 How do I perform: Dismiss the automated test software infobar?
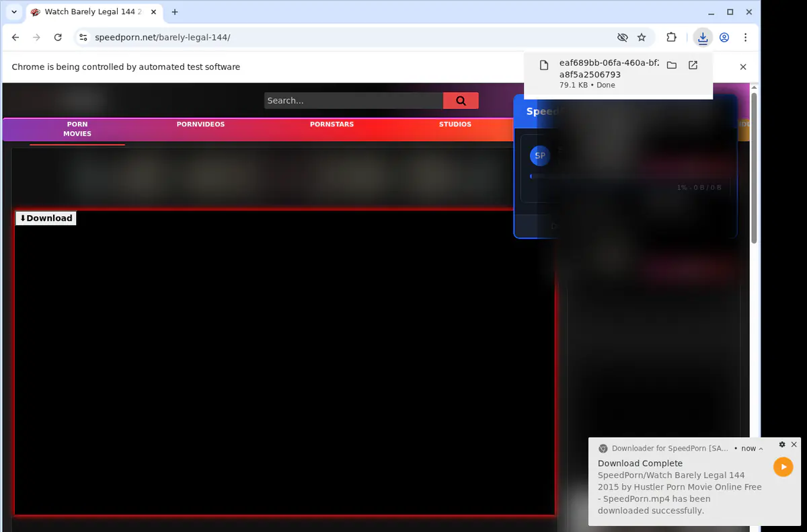click(743, 67)
